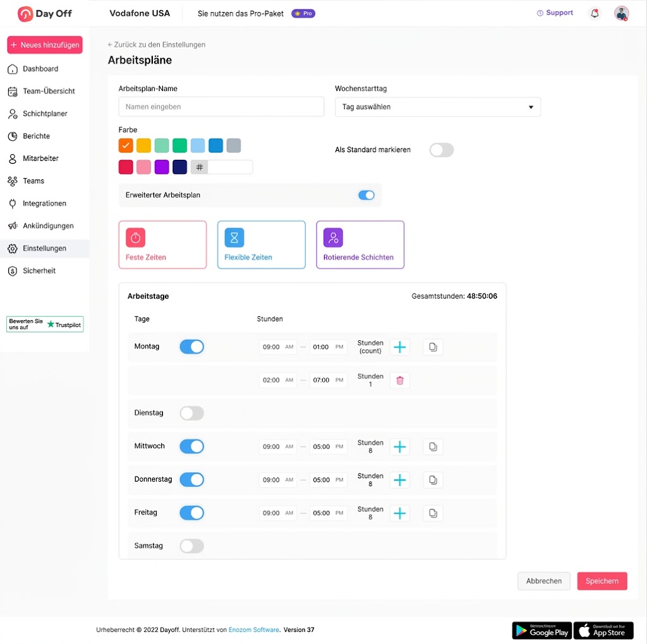Click the Berichte chart icon
Viewport: 647px width, 644px height.
pos(13,136)
